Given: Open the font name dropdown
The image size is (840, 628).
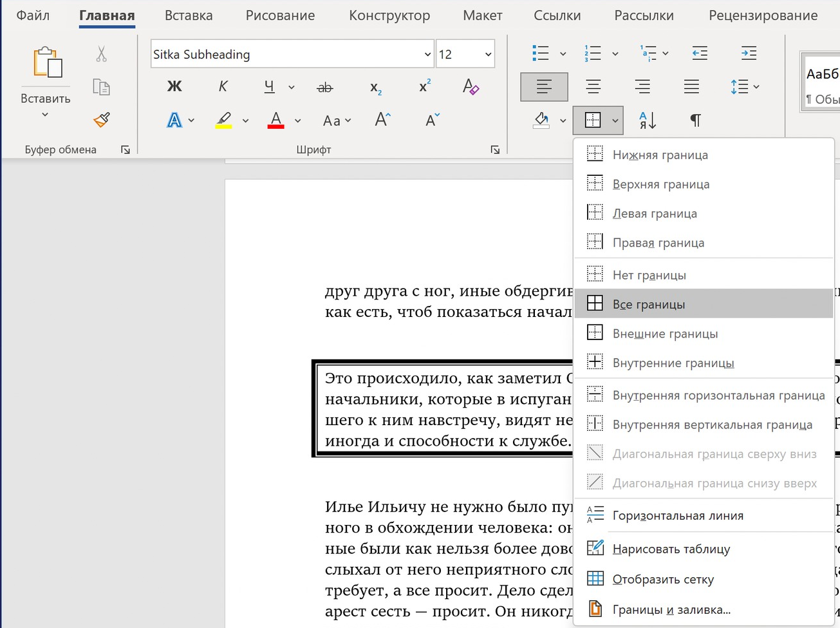Looking at the screenshot, I should pos(427,55).
